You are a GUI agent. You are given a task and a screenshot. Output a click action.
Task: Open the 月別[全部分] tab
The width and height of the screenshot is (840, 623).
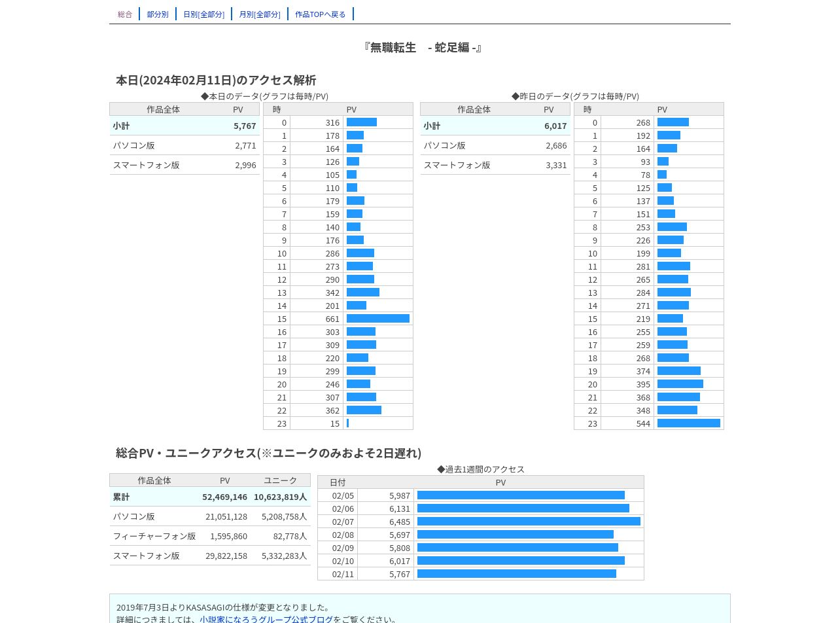pyautogui.click(x=260, y=14)
